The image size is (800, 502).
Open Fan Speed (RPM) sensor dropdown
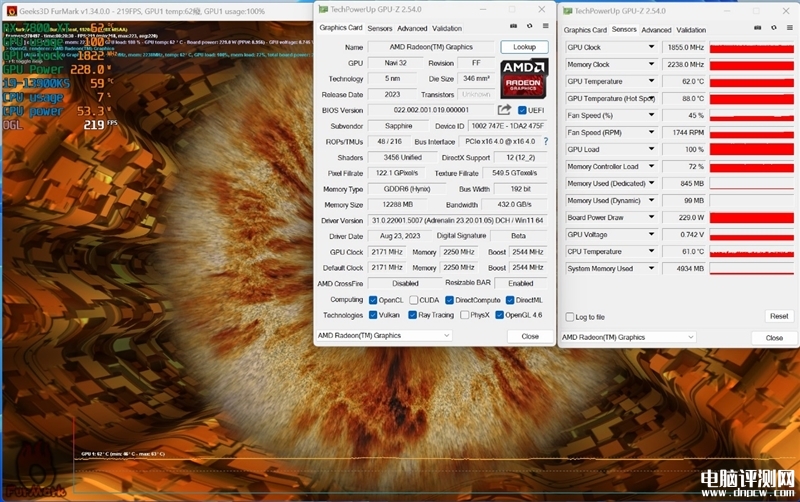coord(652,132)
